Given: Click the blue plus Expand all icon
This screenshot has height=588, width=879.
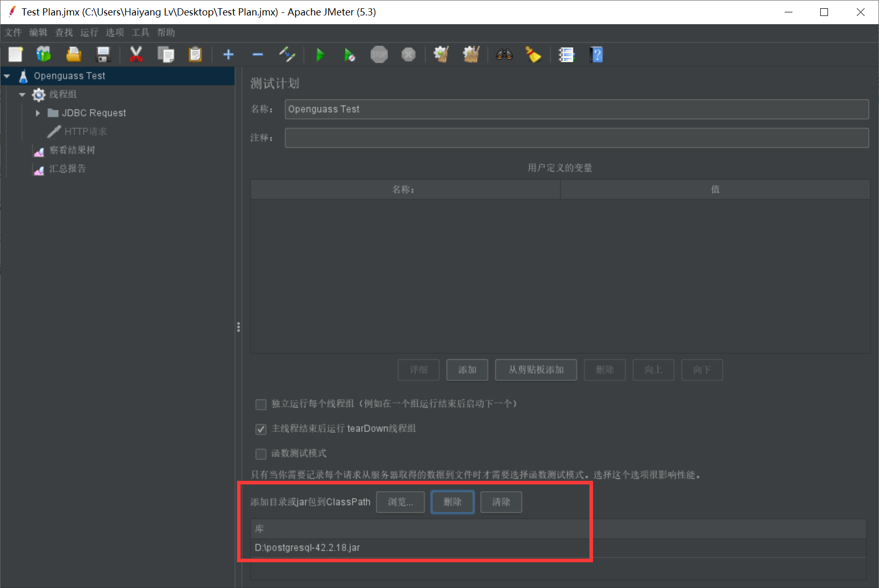Looking at the screenshot, I should click(228, 54).
